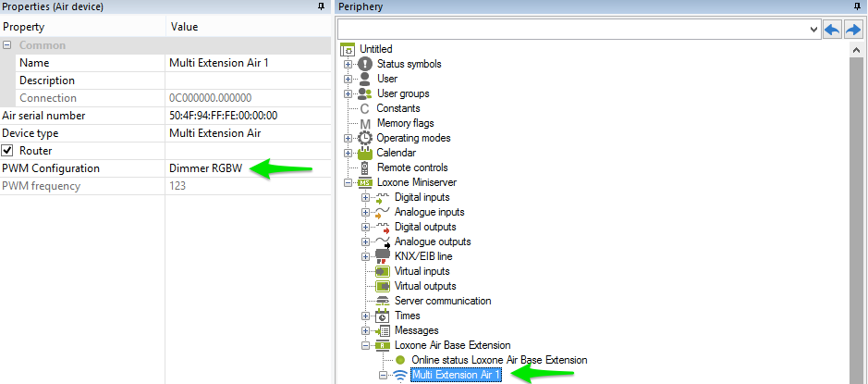Click the Digital inputs icon
Image resolution: width=868 pixels, height=384 pixels.
[x=383, y=197]
